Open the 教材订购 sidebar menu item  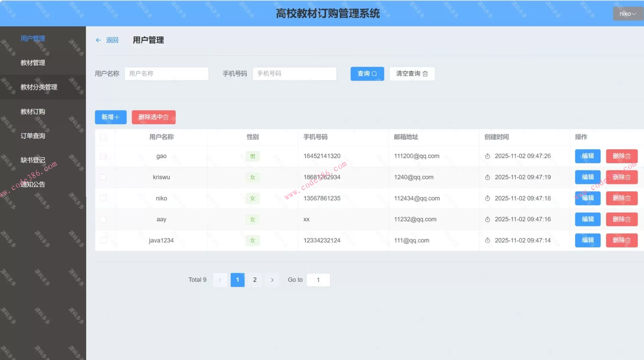point(33,111)
